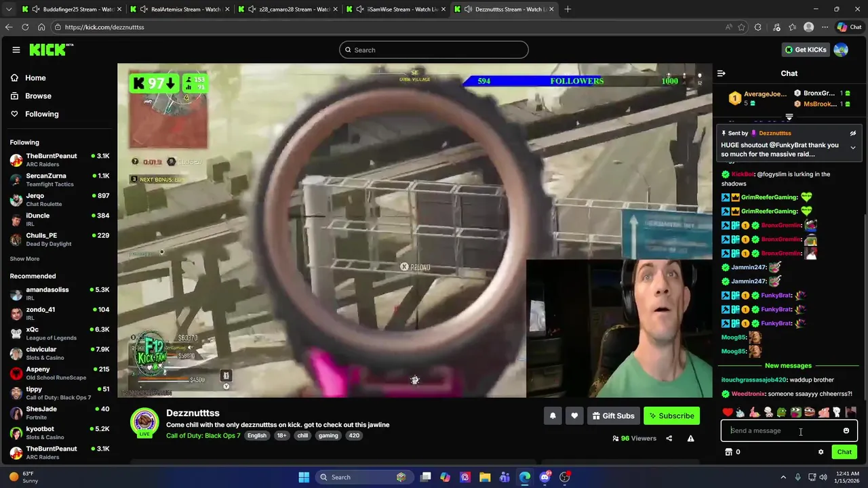Insert the open-mouth Pepe quick emote
This screenshot has height=488, width=868.
[x=795, y=412]
